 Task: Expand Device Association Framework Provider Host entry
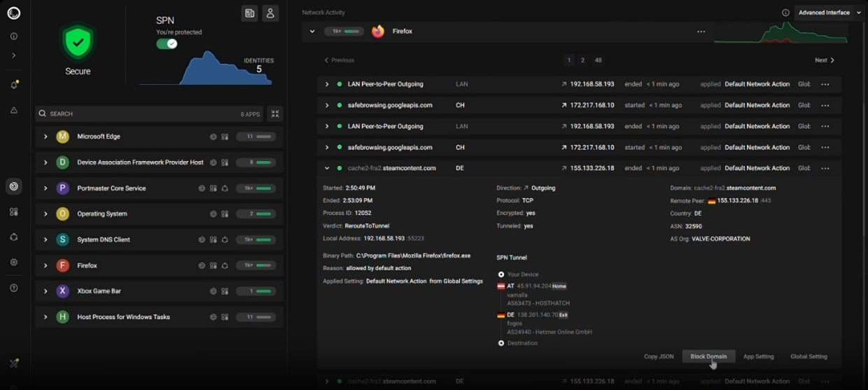tap(45, 162)
